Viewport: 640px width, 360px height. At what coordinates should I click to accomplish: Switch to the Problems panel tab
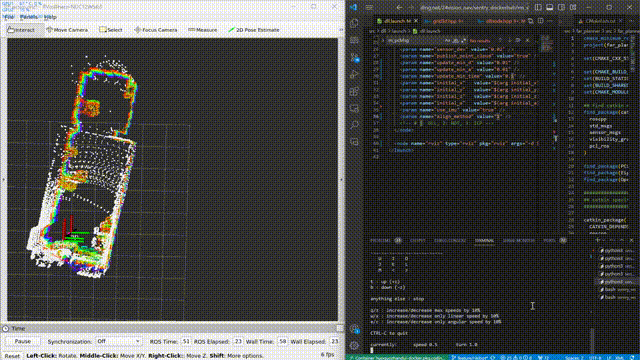click(x=385, y=241)
